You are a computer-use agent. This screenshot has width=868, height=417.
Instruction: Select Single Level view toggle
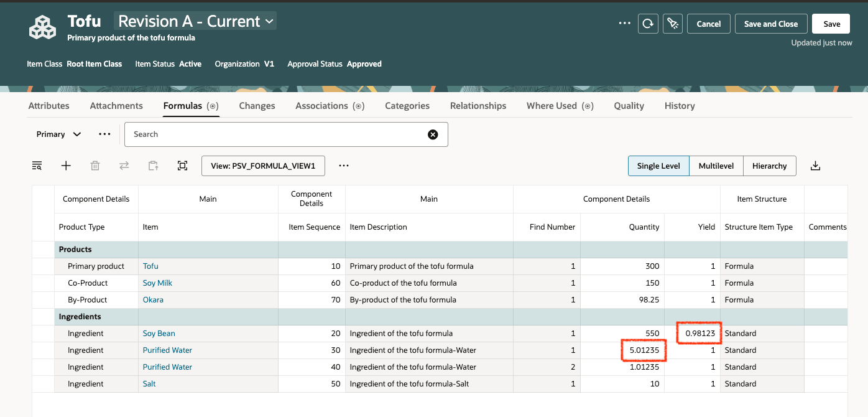coord(658,166)
